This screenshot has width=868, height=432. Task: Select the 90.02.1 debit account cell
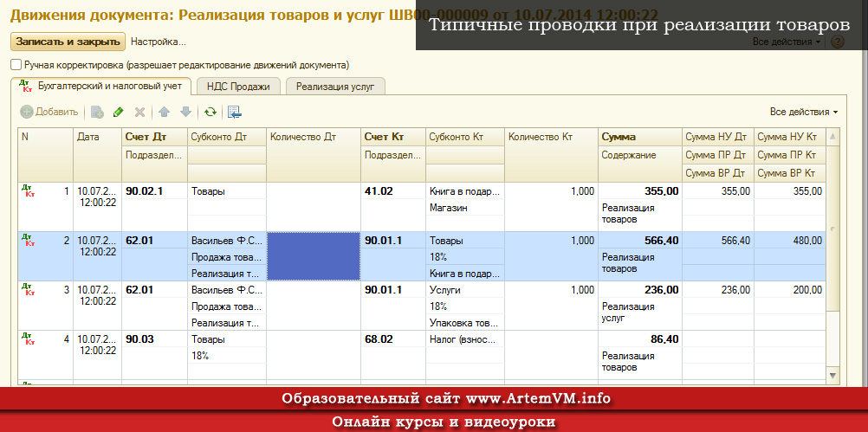coord(154,191)
